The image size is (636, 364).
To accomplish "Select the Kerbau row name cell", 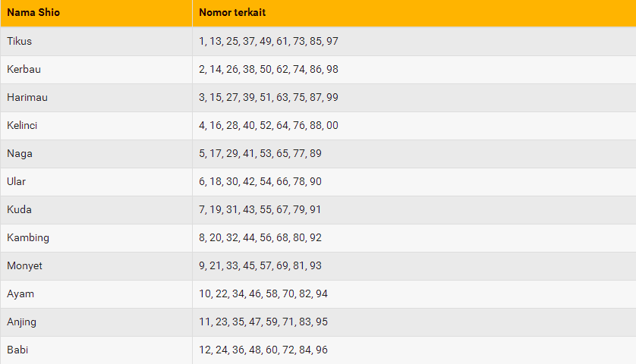I will tap(96, 70).
